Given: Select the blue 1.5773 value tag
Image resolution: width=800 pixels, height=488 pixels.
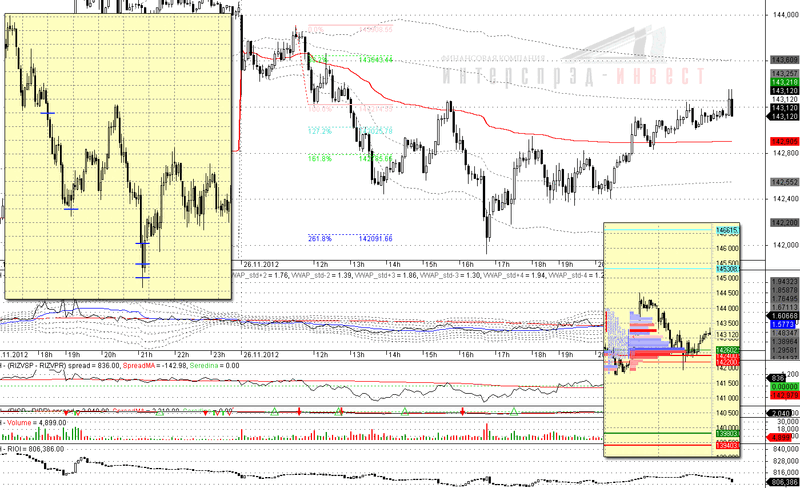Looking at the screenshot, I should pos(784,324).
